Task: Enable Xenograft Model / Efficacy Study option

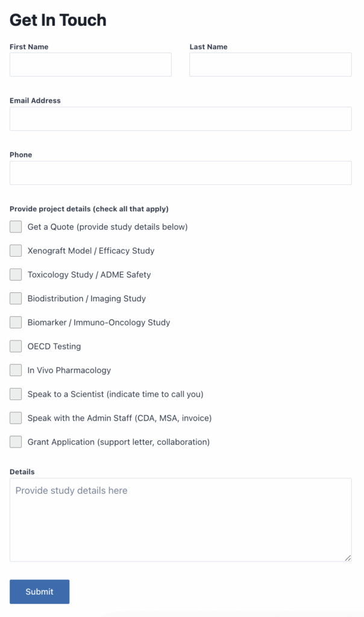Action: coord(16,251)
